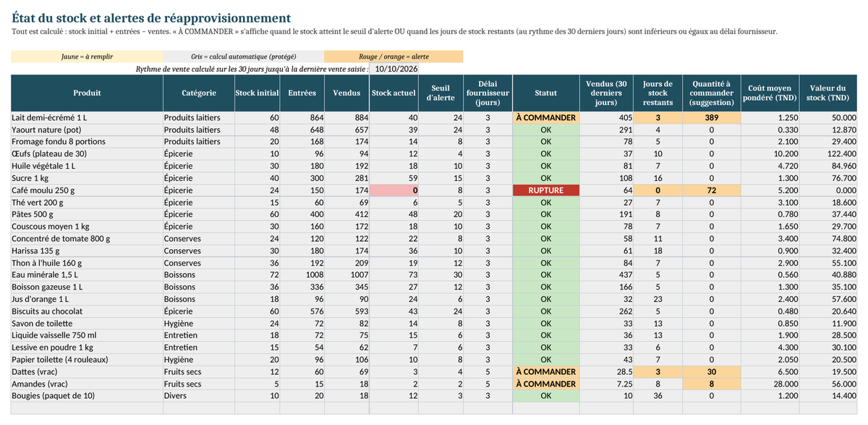
Task: Select the 'Coût moyen pondéré (TND)' header
Action: pos(770,93)
